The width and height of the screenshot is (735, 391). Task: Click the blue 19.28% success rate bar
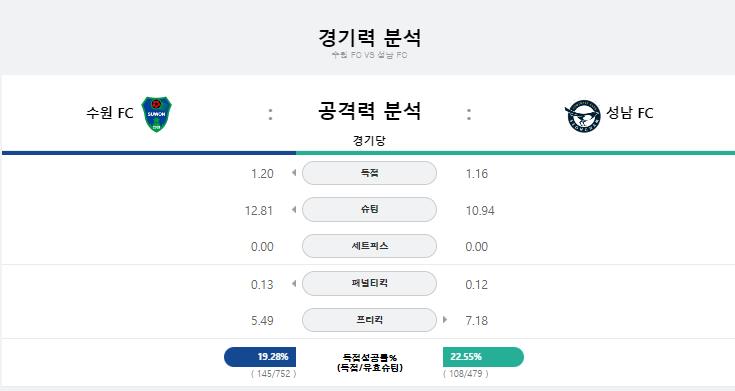260,357
